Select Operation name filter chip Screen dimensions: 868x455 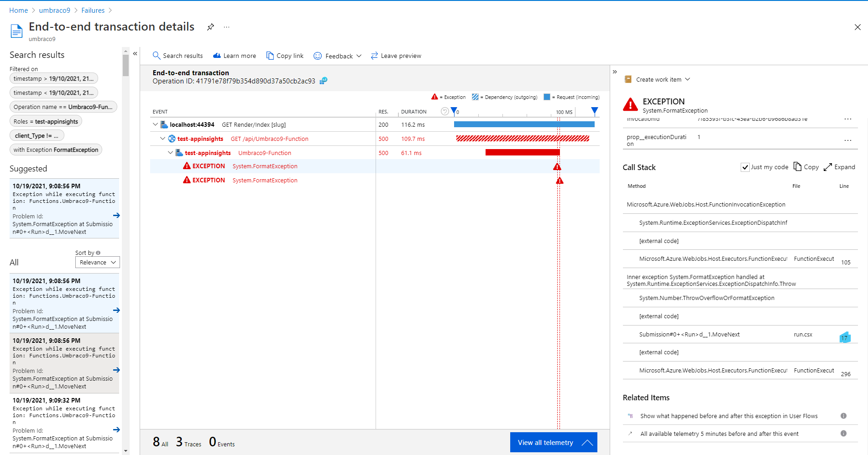coord(63,107)
